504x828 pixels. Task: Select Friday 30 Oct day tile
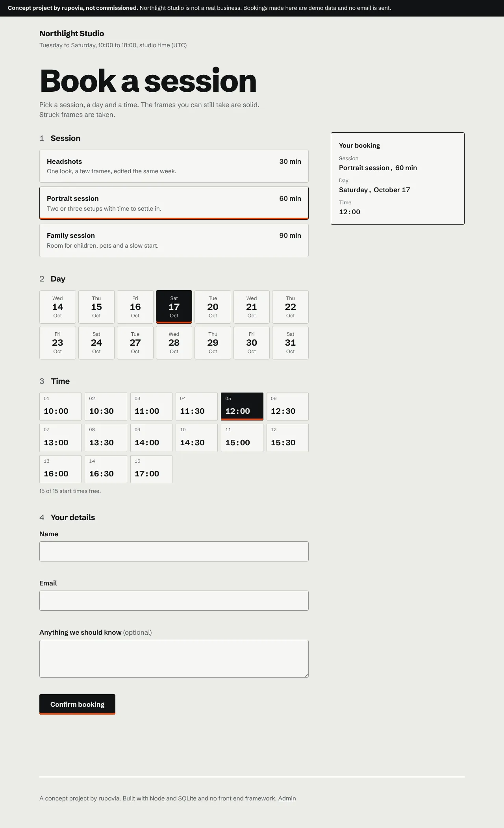coord(252,343)
